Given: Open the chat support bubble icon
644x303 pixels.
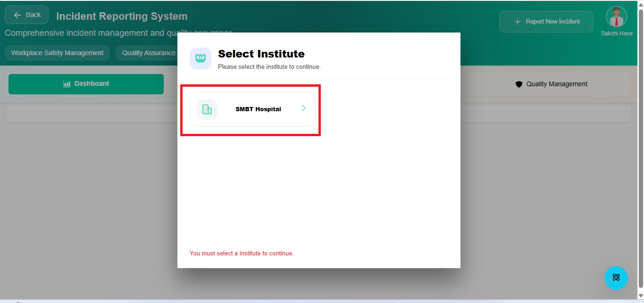Looking at the screenshot, I should (x=616, y=278).
